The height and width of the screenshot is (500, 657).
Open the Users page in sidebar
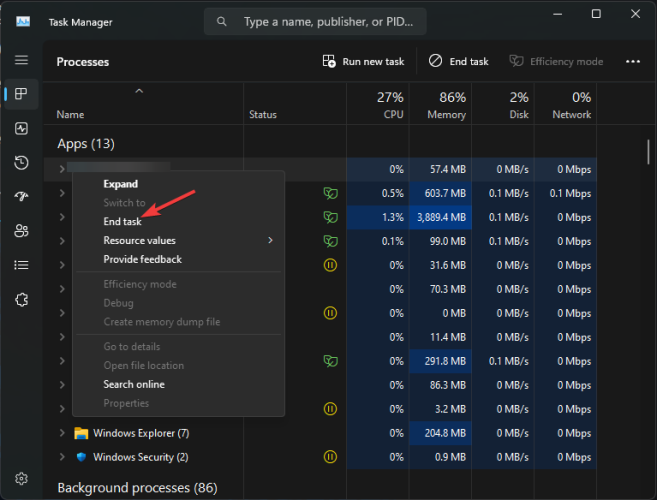click(x=21, y=231)
